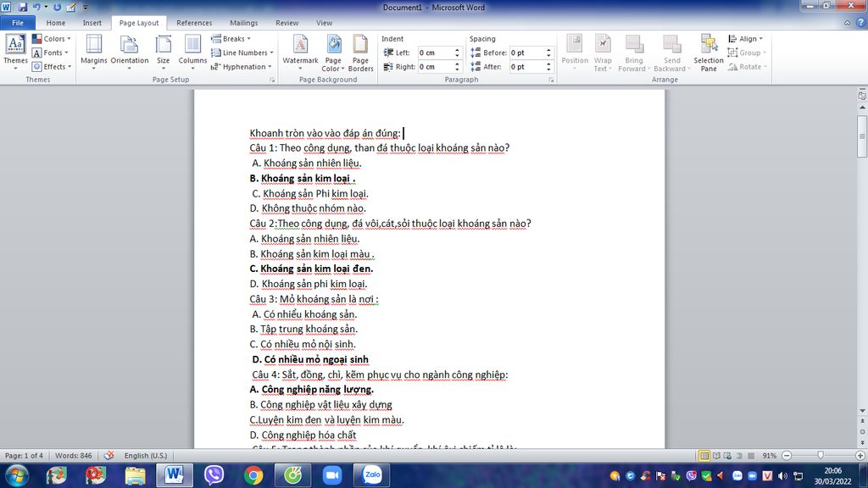Save document from Quick Access Toolbar
This screenshot has width=868, height=488.
click(x=23, y=7)
